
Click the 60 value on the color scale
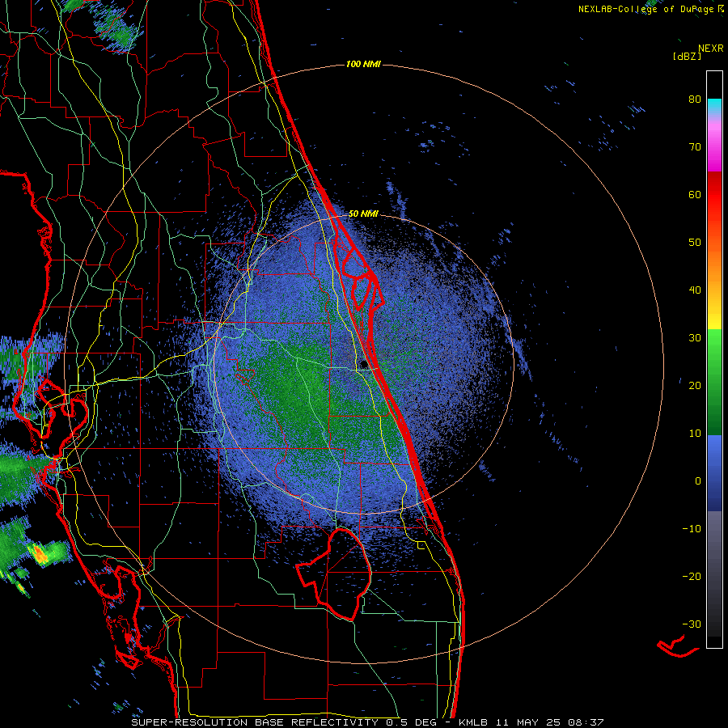(x=695, y=195)
